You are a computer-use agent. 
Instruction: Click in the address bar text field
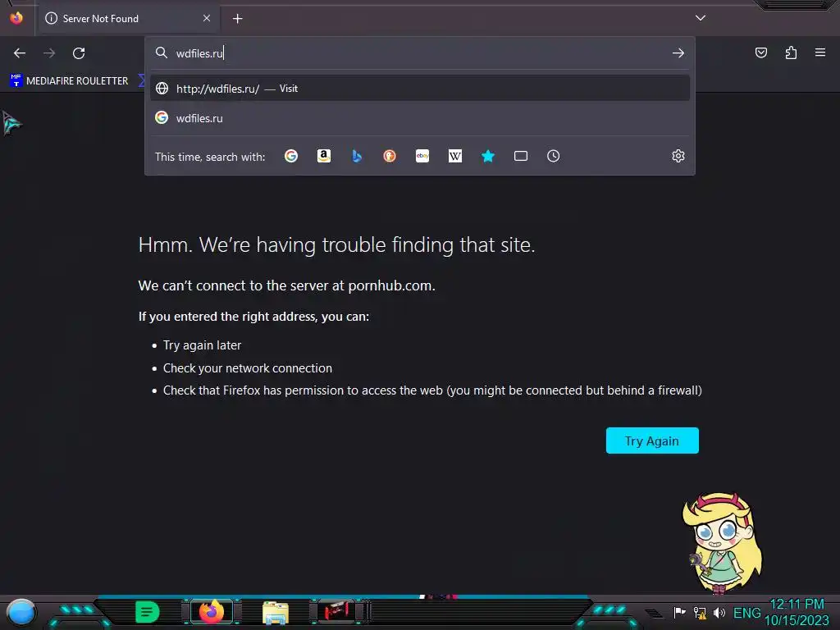420,53
